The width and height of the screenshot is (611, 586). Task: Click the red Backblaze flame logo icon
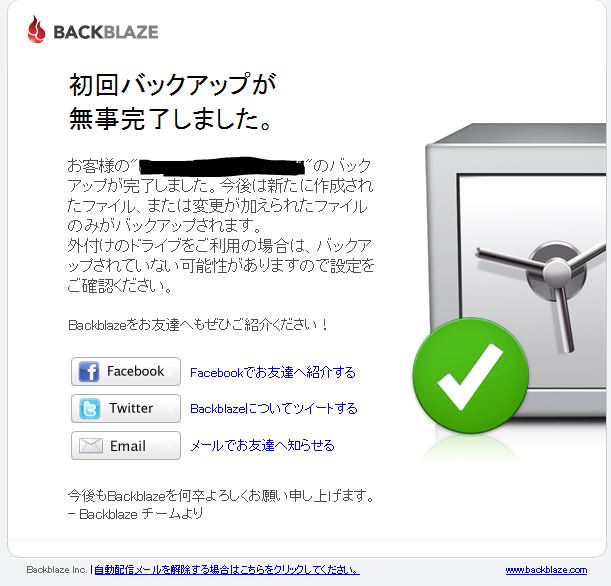coord(36,29)
